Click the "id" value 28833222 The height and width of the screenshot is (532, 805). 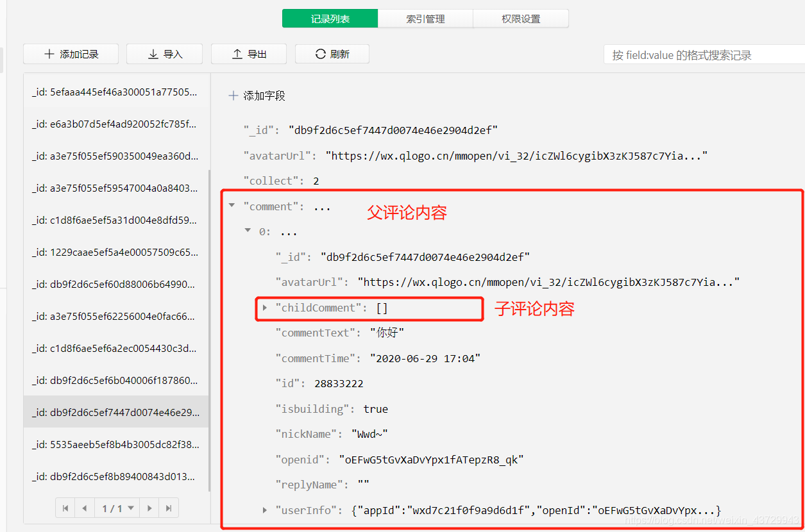pos(339,383)
